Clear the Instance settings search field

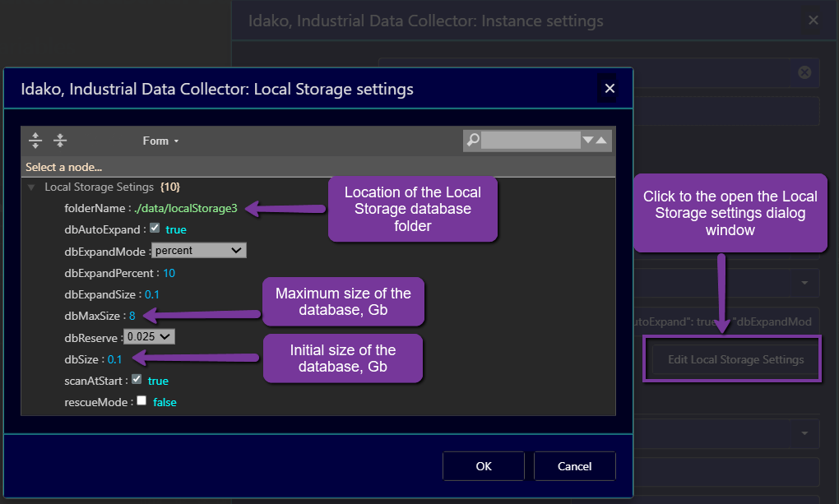click(804, 72)
